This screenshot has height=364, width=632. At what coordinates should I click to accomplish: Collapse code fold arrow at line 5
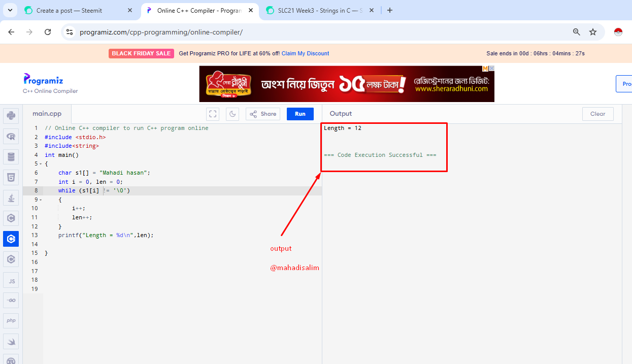pyautogui.click(x=41, y=164)
